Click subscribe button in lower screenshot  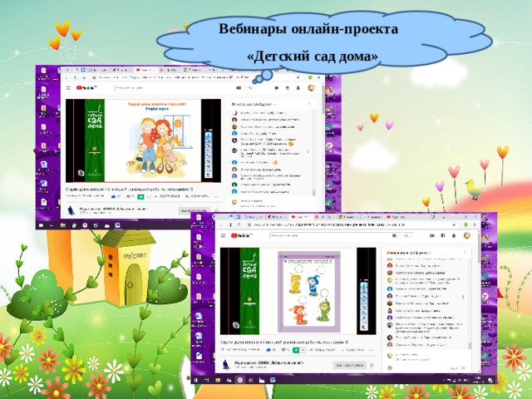(x=350, y=365)
